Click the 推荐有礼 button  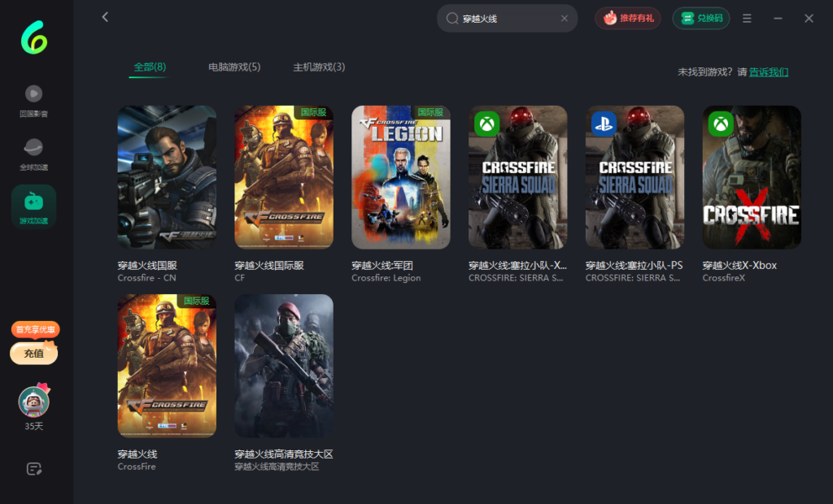click(x=628, y=18)
